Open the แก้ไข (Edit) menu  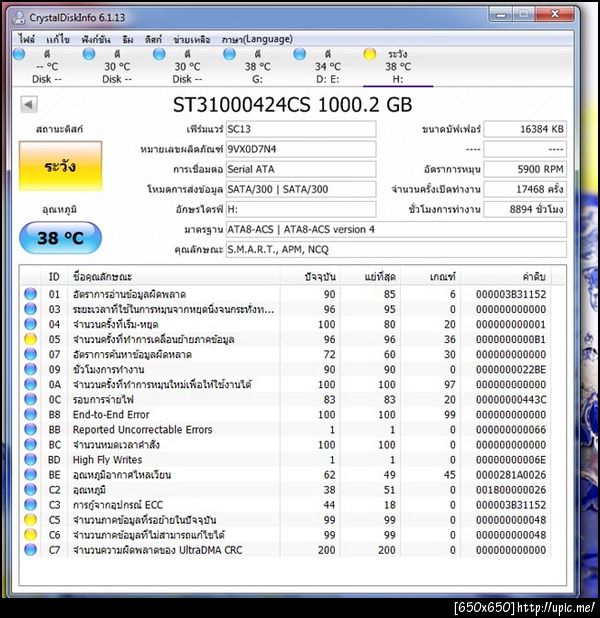tap(58, 39)
